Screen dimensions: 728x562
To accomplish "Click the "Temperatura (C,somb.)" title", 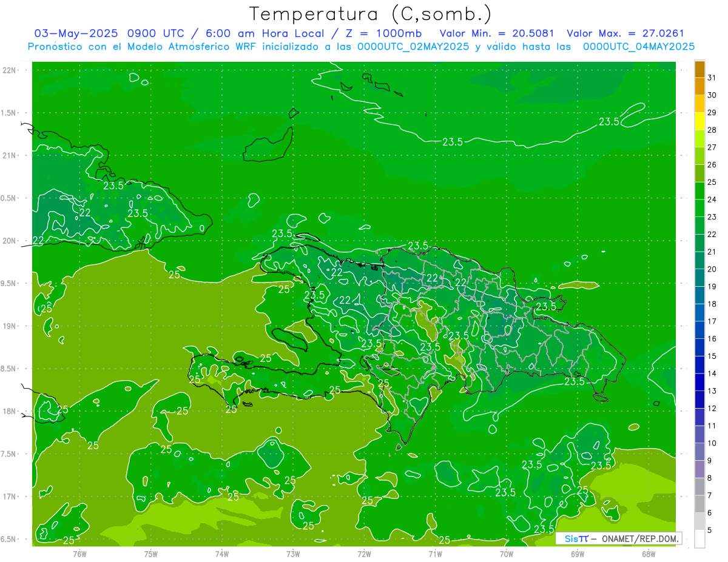I will [370, 14].
